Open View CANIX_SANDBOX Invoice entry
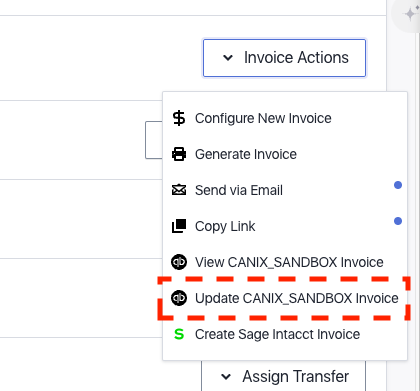The image size is (420, 391). coord(285,262)
